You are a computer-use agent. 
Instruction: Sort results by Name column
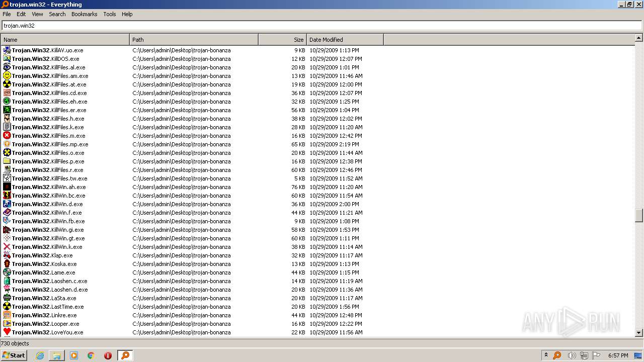click(x=65, y=40)
